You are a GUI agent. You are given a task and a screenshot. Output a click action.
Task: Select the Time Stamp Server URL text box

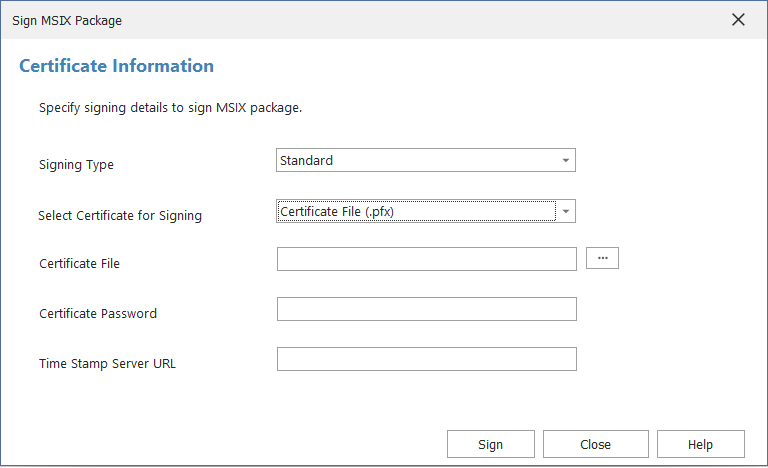(x=426, y=359)
